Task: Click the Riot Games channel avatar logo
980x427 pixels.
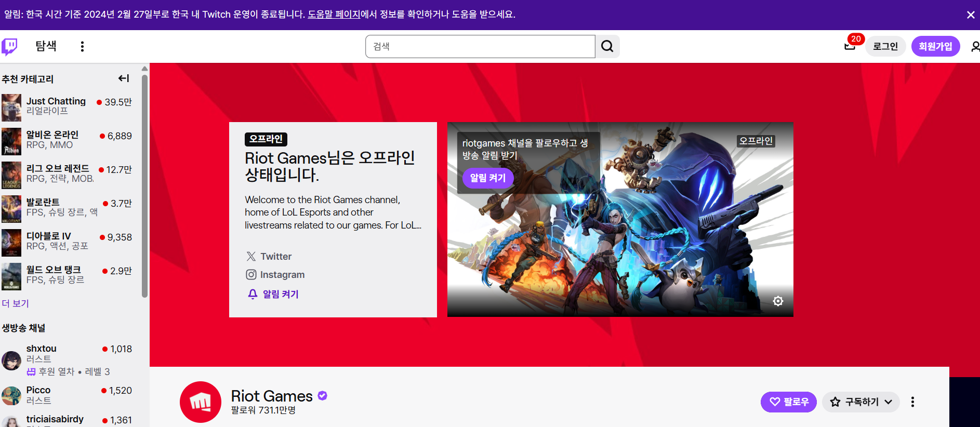Action: (x=201, y=402)
